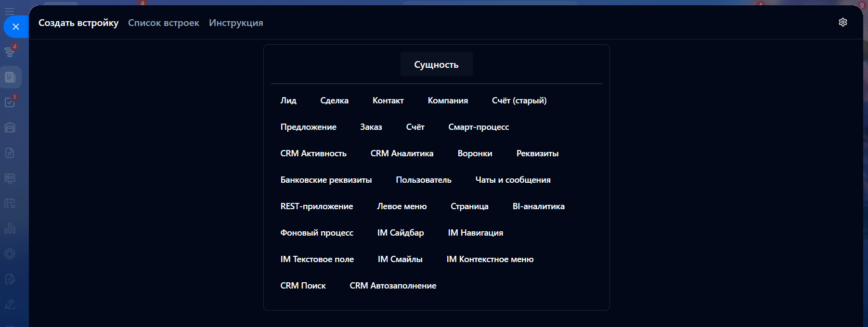Click the document icon in left sidebar
The image size is (868, 327).
tap(10, 153)
